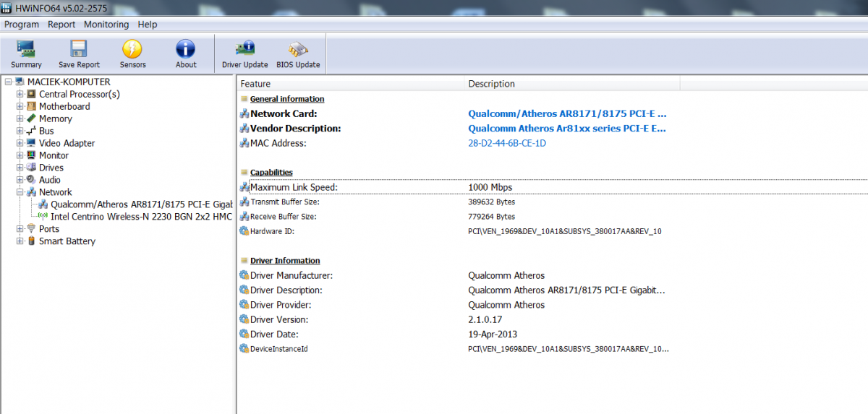This screenshot has height=414, width=868.
Task: Click the Network tree icon
Action: [32, 192]
